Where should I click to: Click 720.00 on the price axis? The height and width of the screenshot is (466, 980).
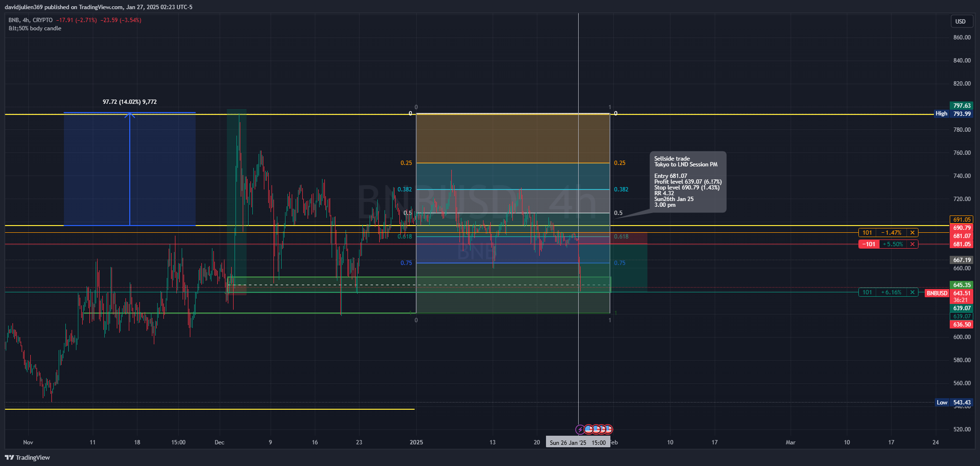point(962,199)
